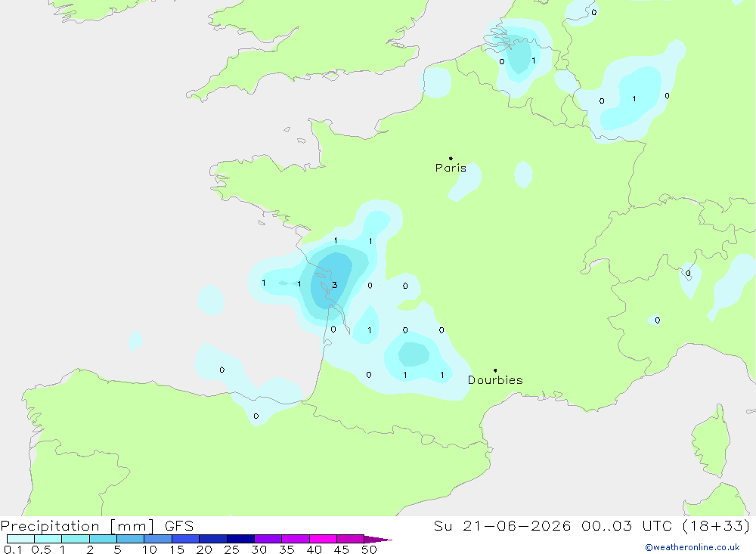The height and width of the screenshot is (554, 756).
Task: Click the '00..03 UTC' time range text
Action: (627, 525)
